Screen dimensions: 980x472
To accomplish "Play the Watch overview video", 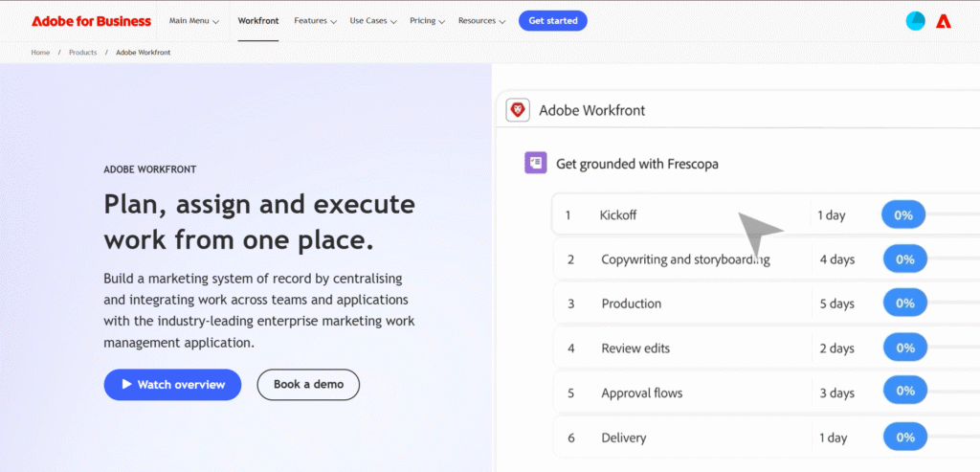I will (172, 385).
